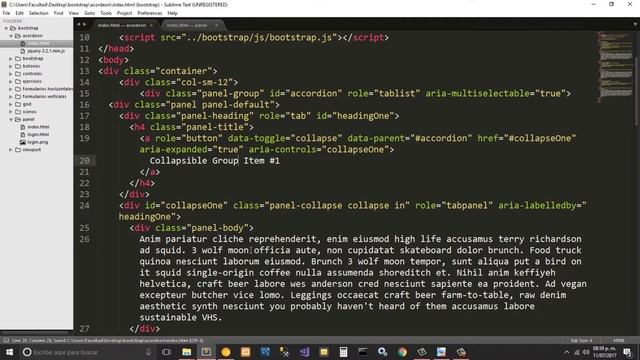Viewport: 640px width, 360px height.
Task: Open the Goto menu
Action: [x=89, y=13]
